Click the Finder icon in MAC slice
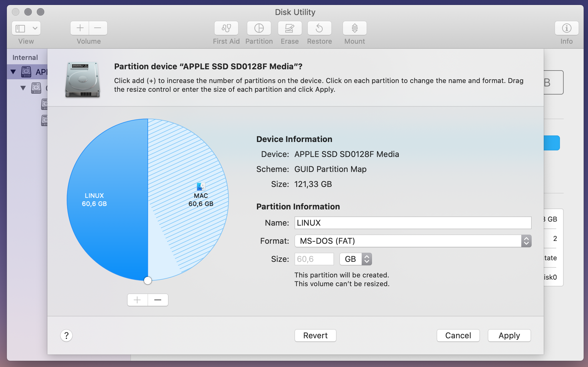The height and width of the screenshot is (367, 588). [201, 187]
